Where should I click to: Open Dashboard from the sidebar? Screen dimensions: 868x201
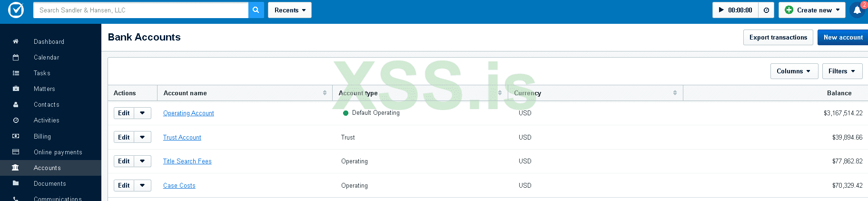pyautogui.click(x=49, y=41)
